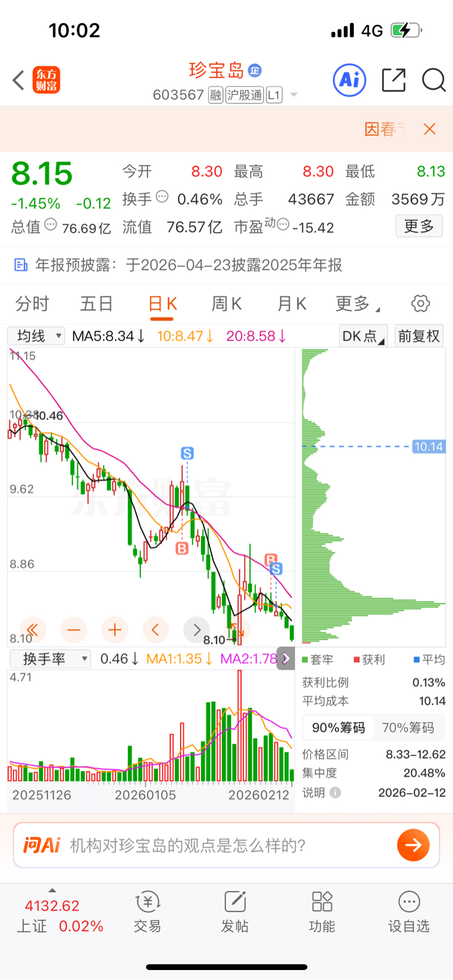Switch to the 分时 tab
This screenshot has height=980, width=453.
[x=32, y=304]
